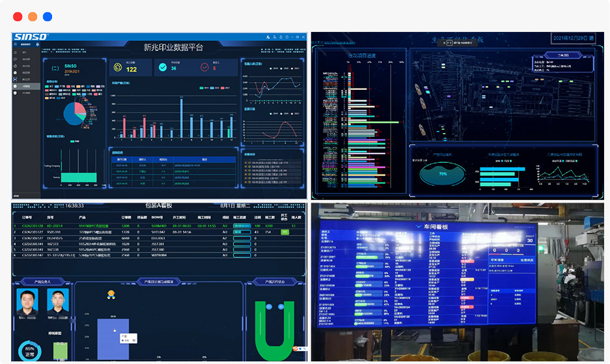Image resolution: width=610 pixels, height=364 pixels.
Task: Click the 70% oval progress gauge
Action: tap(443, 174)
